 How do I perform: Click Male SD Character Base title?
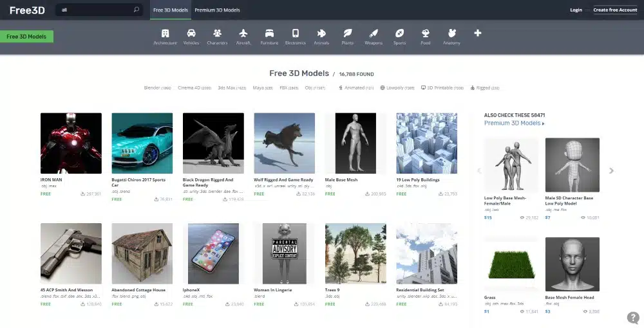569,201
